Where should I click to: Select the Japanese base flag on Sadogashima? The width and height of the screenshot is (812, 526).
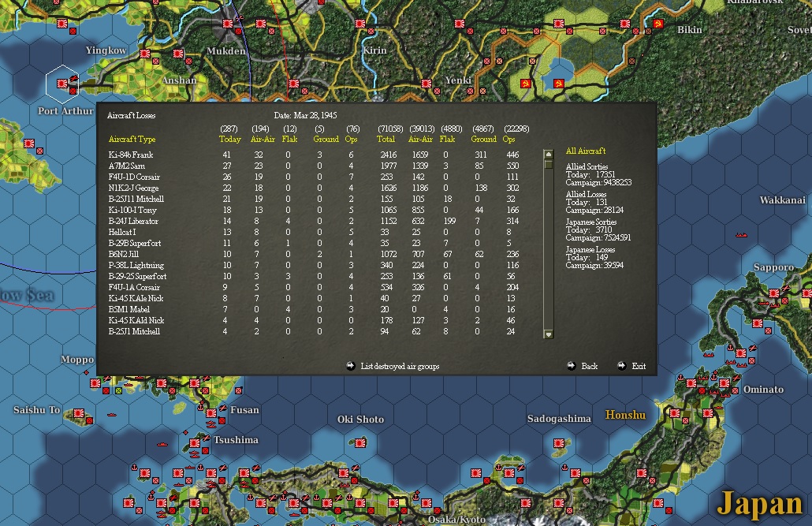(559, 443)
